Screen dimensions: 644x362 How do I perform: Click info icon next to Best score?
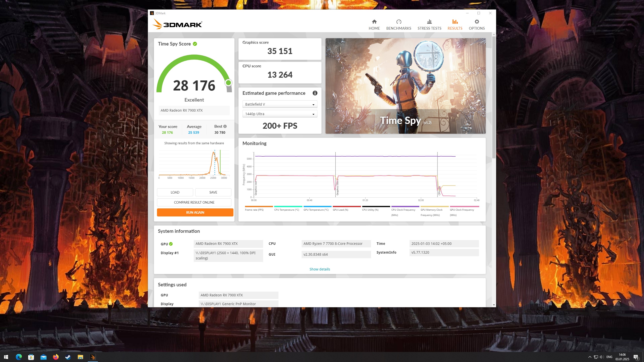pyautogui.click(x=225, y=126)
